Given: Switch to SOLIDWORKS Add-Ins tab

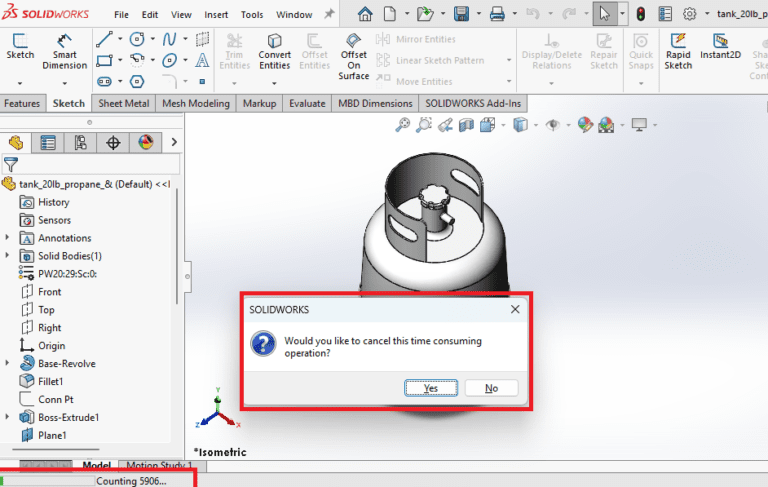Looking at the screenshot, I should (473, 103).
